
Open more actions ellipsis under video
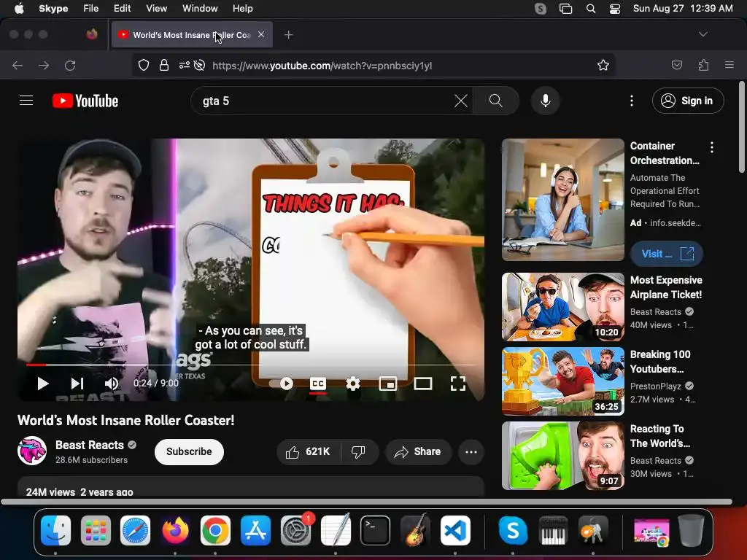coord(471,452)
